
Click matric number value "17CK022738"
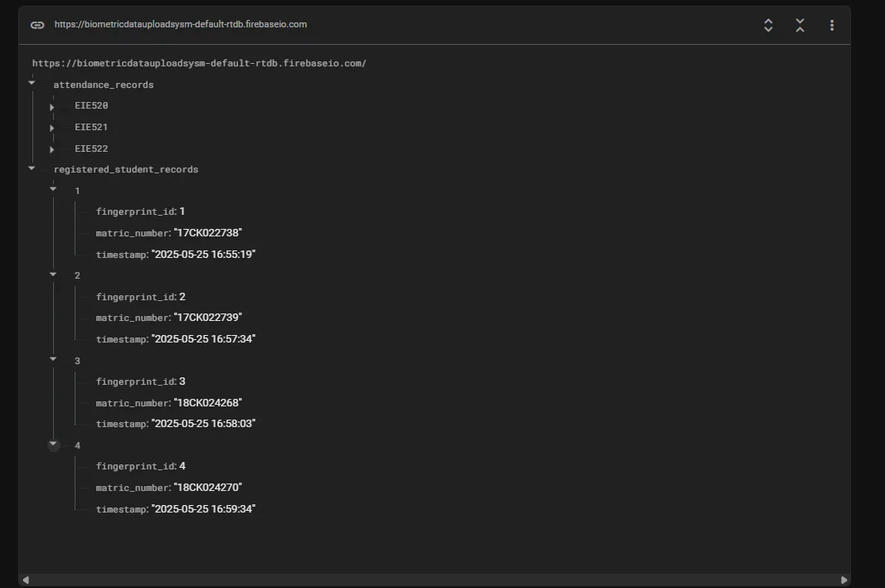coord(207,233)
